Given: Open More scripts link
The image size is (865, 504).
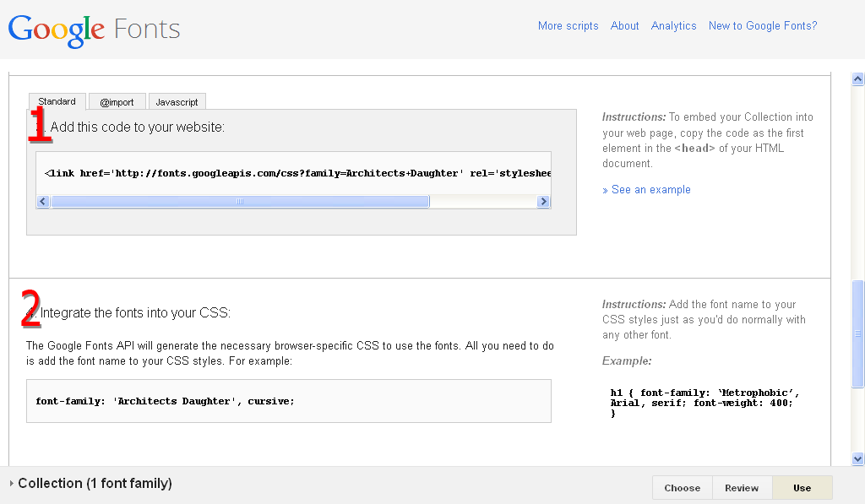Looking at the screenshot, I should click(568, 26).
